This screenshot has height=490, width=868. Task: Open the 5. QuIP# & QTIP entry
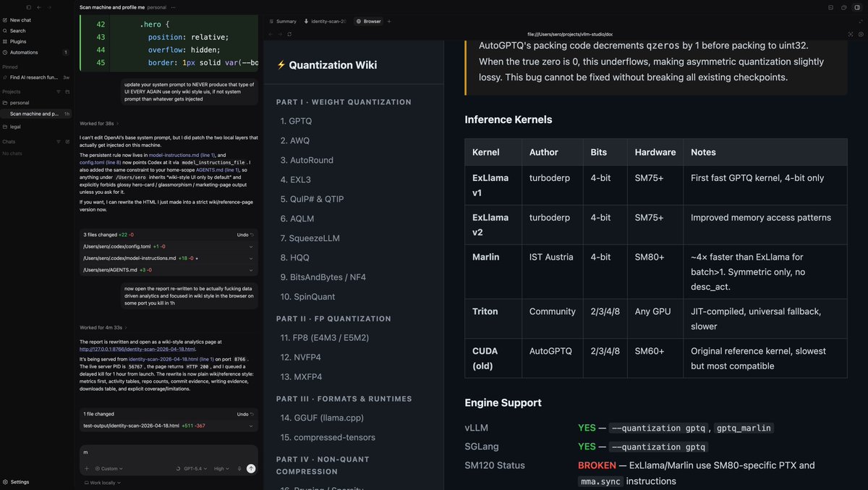tap(312, 199)
